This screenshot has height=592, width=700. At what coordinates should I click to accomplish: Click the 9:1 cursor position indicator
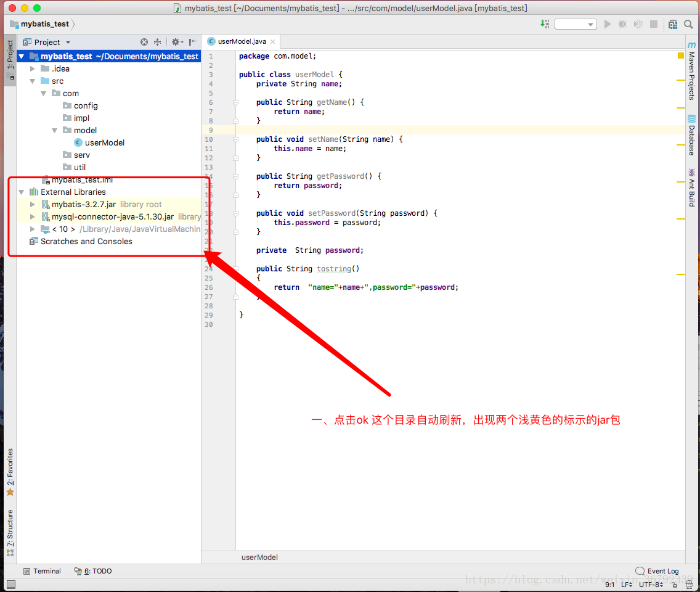point(609,585)
